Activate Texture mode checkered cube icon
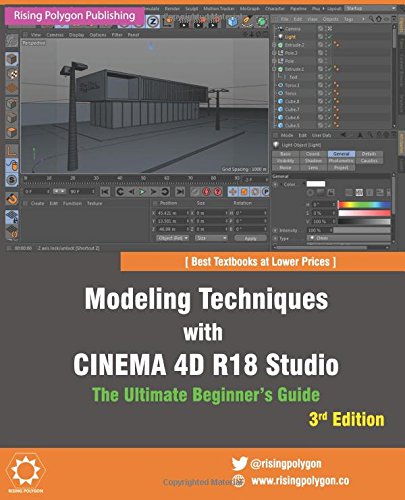Viewport: 405px width, 500px height. (x=12, y=74)
